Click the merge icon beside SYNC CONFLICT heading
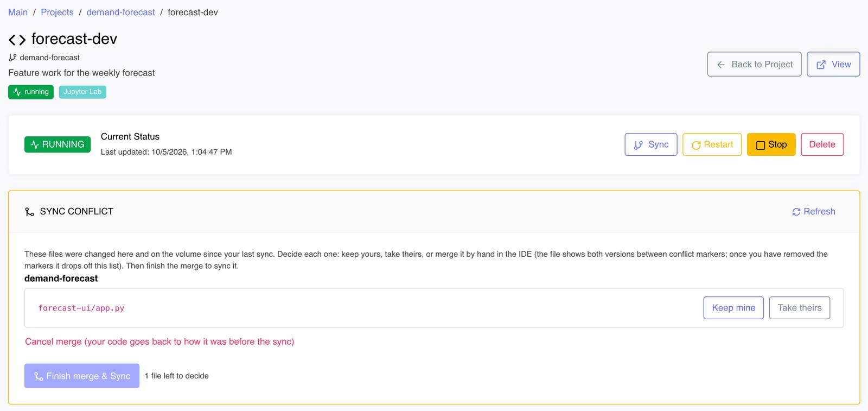The image size is (868, 411). pos(29,212)
